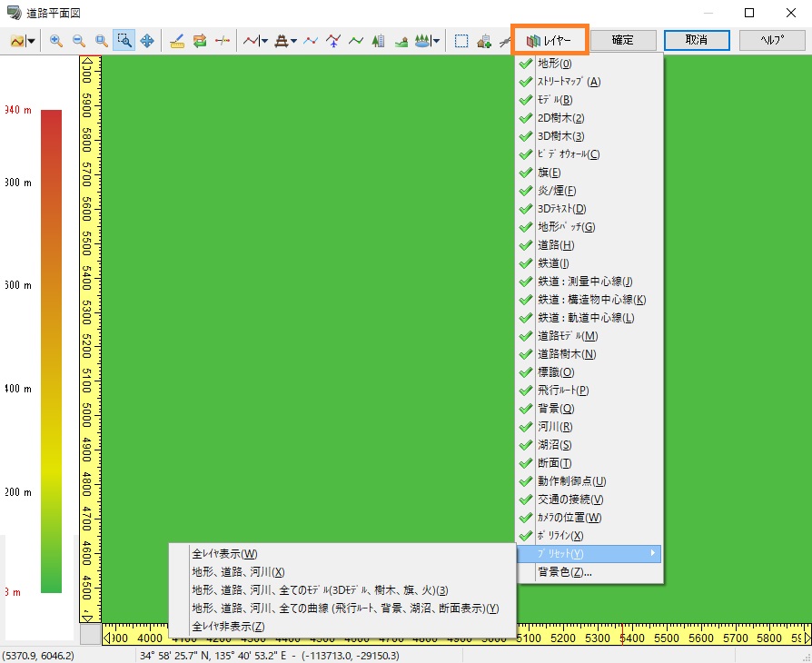This screenshot has width=812, height=663.
Task: Select the zoom window selection tool
Action: pyautogui.click(x=124, y=40)
